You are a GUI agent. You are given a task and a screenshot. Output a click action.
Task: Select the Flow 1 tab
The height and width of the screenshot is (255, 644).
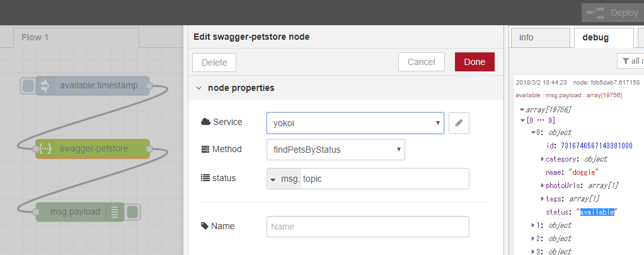point(35,37)
